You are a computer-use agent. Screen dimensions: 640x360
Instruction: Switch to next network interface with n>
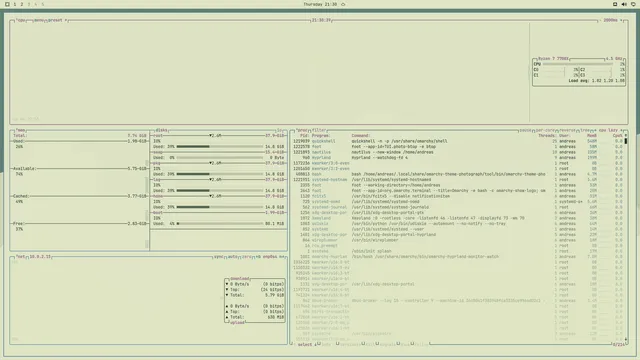(x=282, y=257)
